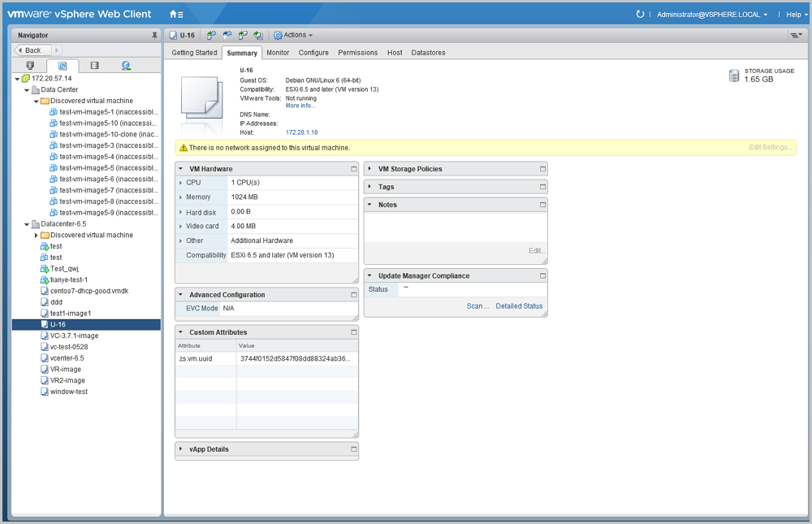Screen dimensions: 812x524
Task: Open the Administrator@VSPHERE.LOCAL user dropdown
Action: 712,15
